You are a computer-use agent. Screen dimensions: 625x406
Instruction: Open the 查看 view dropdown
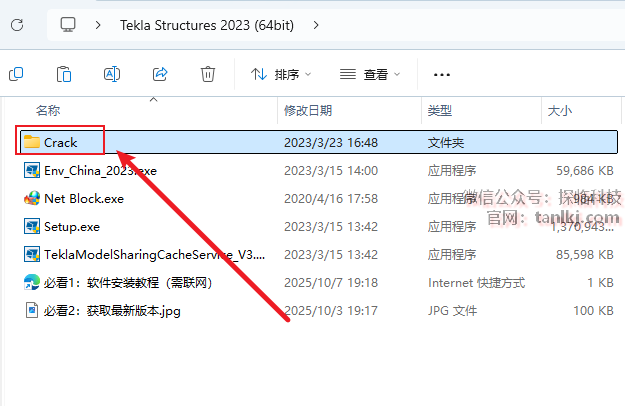click(370, 74)
